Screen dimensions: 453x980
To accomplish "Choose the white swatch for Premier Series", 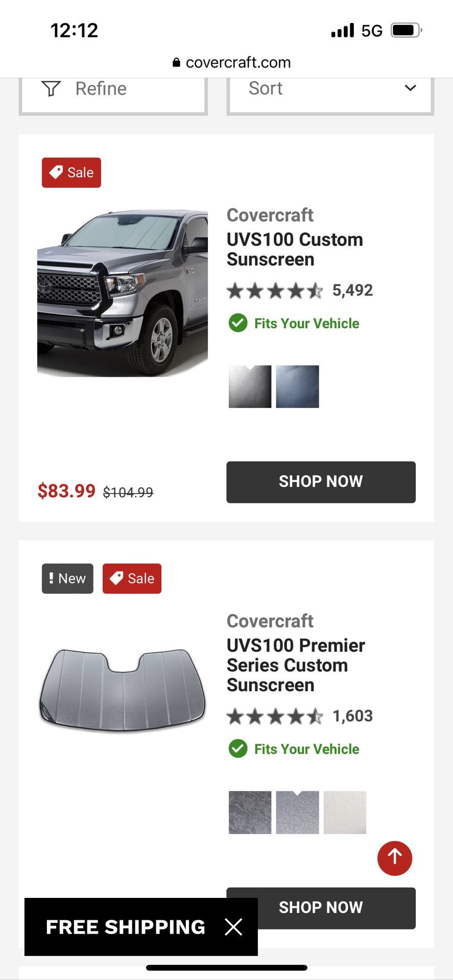I will click(345, 812).
